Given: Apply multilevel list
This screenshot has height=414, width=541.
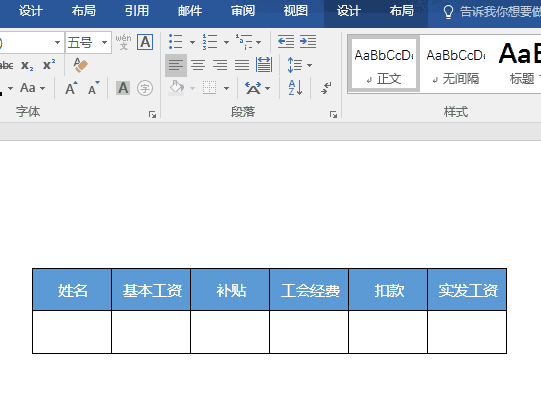Looking at the screenshot, I should [244, 42].
